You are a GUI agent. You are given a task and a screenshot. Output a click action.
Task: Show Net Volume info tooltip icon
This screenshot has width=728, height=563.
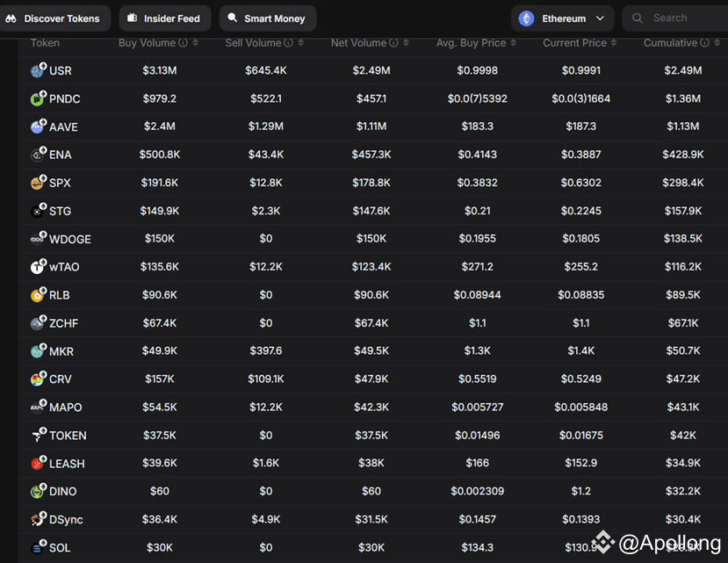tap(394, 43)
